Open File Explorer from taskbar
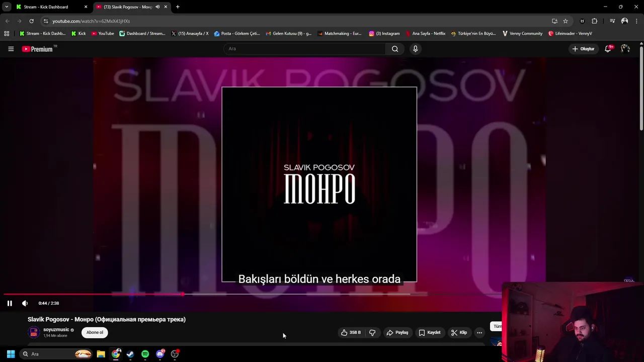 click(x=101, y=354)
